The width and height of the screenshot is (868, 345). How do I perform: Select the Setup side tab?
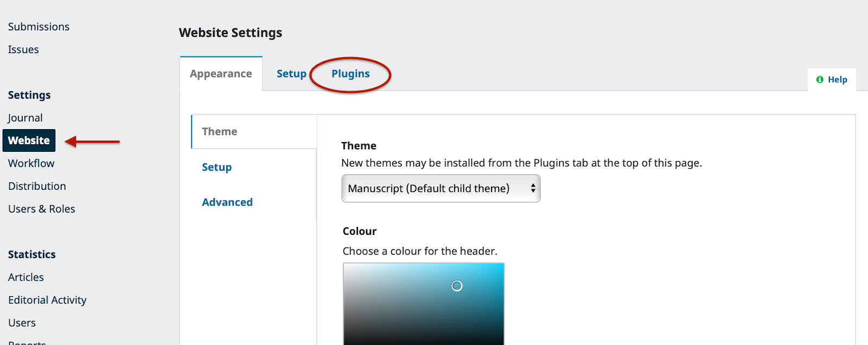tap(217, 168)
